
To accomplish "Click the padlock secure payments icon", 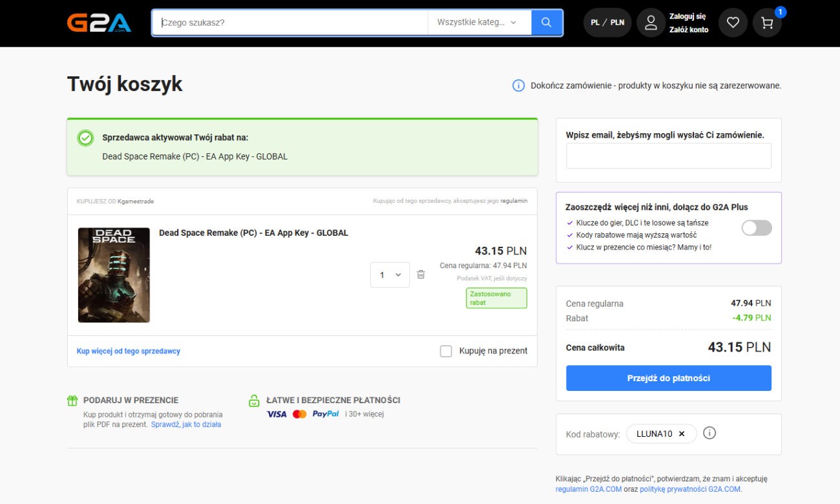I will pos(255,401).
